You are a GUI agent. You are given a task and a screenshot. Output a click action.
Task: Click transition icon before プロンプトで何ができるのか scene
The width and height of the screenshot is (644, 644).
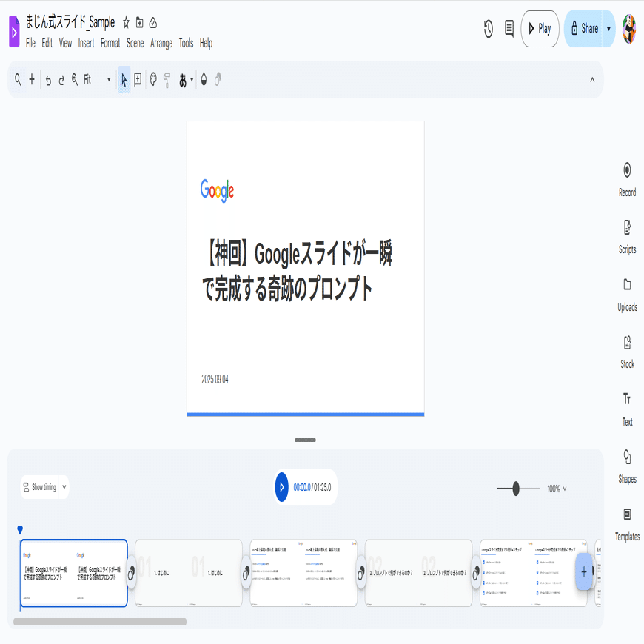361,573
